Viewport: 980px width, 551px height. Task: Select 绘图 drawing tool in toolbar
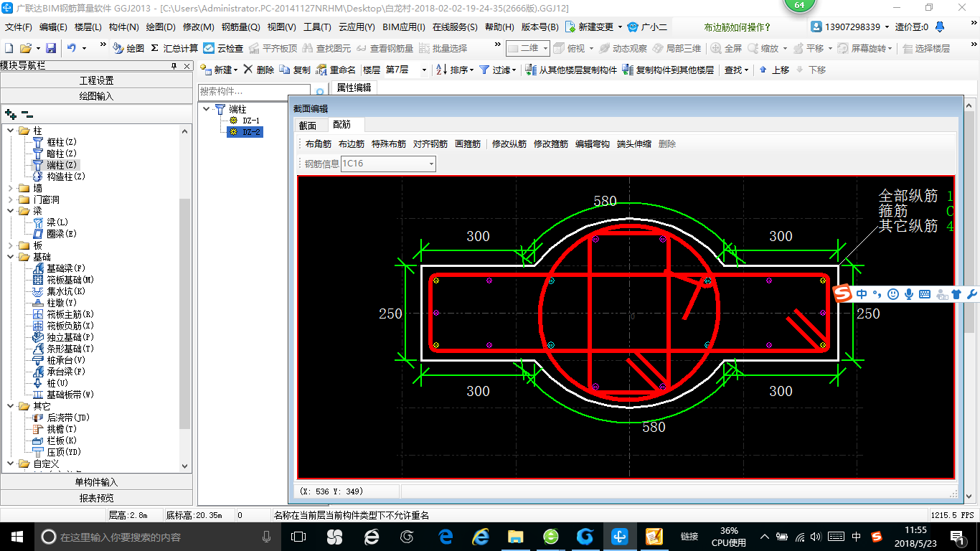(129, 48)
